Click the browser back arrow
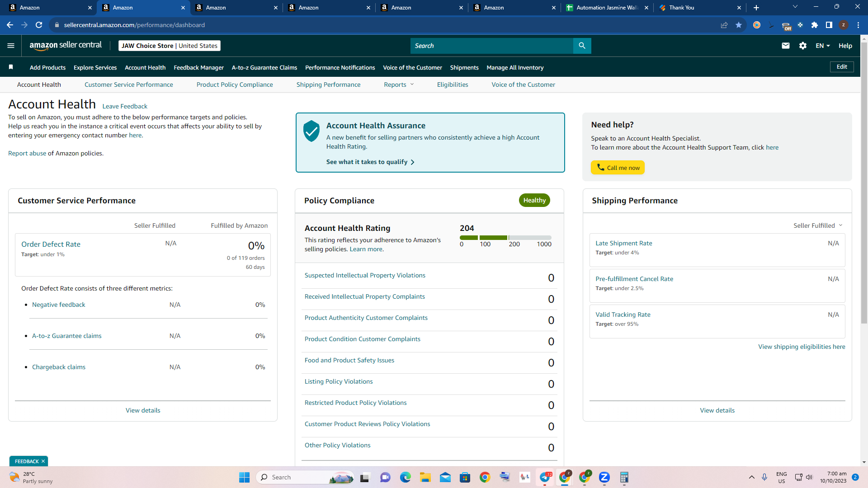This screenshot has width=868, height=488. point(10,25)
